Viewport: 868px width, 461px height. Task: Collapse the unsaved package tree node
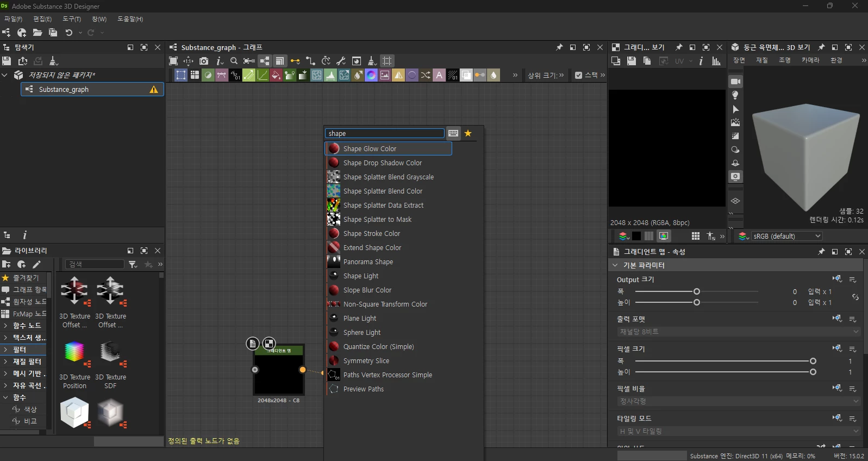[x=5, y=75]
